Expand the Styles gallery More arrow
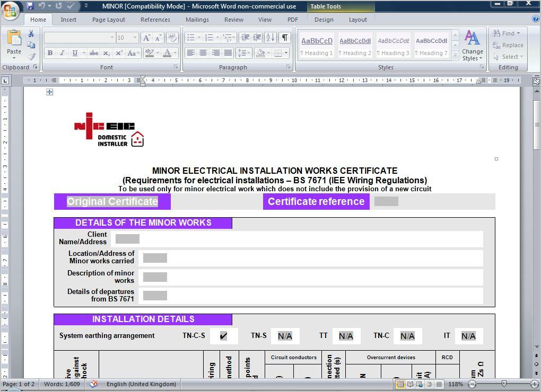 click(x=456, y=55)
